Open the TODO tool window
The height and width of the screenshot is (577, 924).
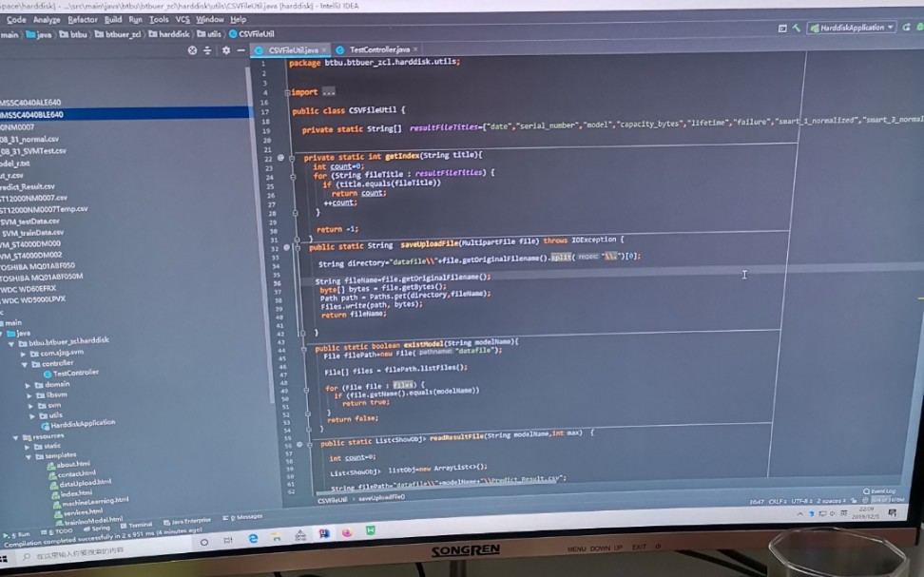pos(57,531)
